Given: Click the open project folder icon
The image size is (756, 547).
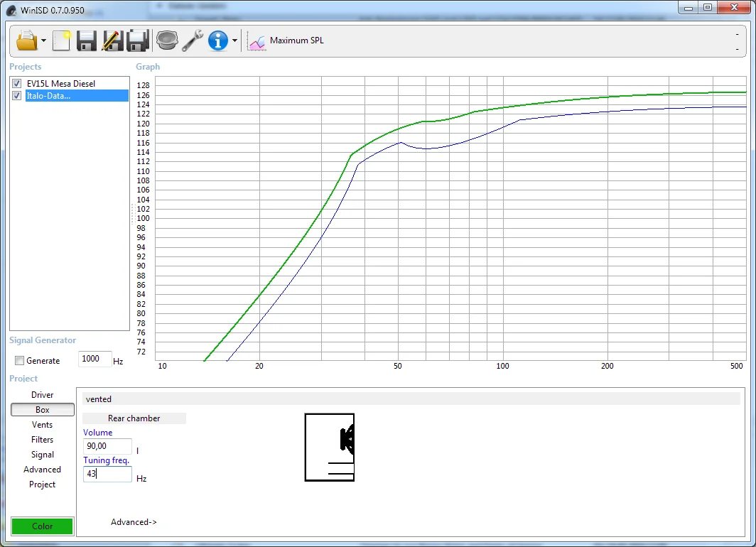Looking at the screenshot, I should pyautogui.click(x=26, y=40).
